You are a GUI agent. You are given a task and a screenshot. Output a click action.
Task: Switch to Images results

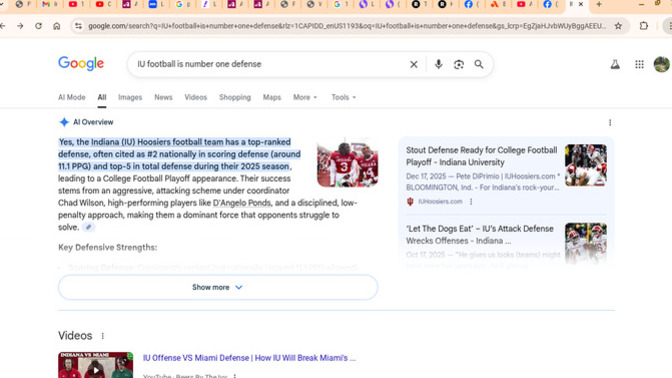130,97
